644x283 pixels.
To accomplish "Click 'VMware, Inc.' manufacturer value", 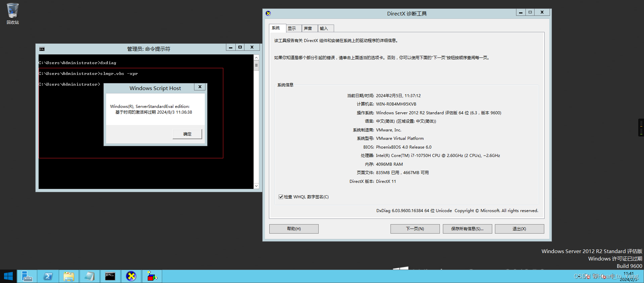I will point(388,130).
